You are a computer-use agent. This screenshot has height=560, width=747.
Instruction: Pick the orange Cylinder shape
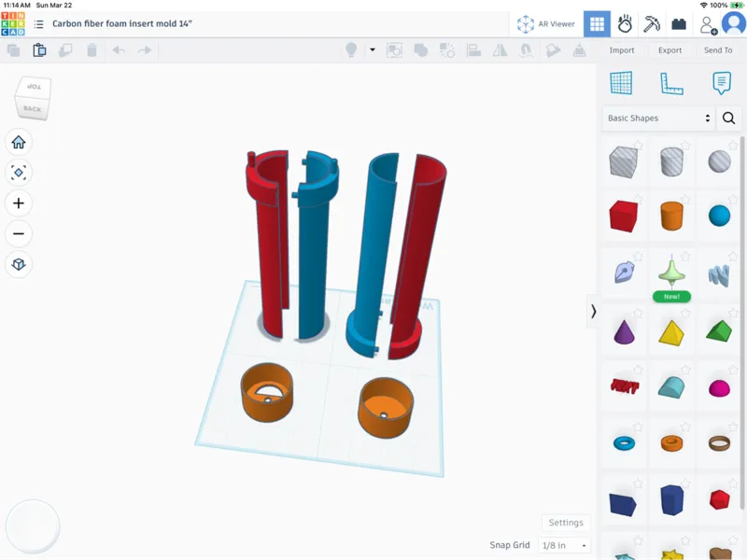click(671, 216)
